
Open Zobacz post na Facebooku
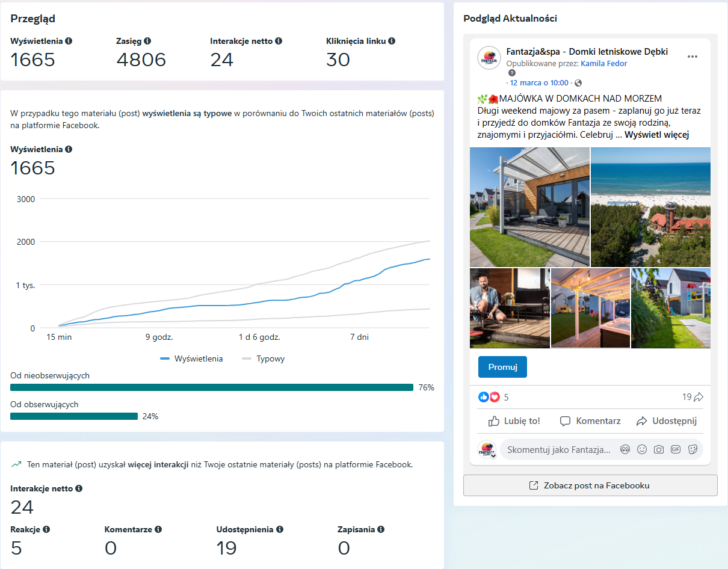point(590,485)
